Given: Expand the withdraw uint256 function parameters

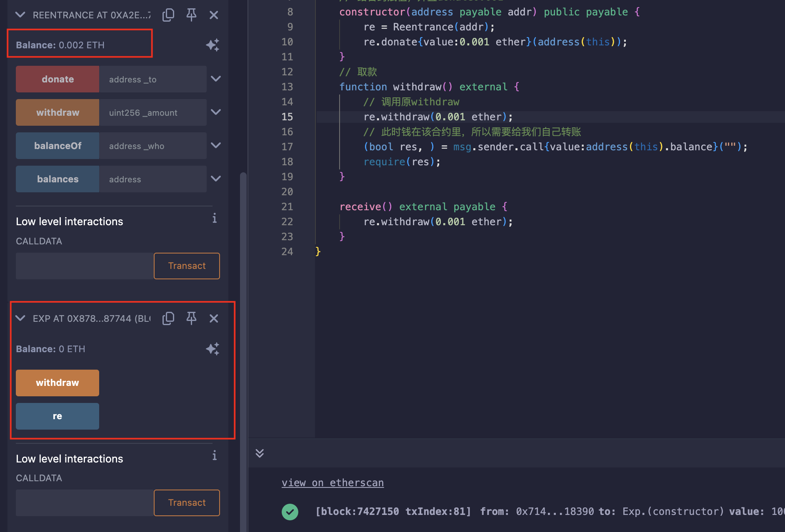Looking at the screenshot, I should pos(216,112).
